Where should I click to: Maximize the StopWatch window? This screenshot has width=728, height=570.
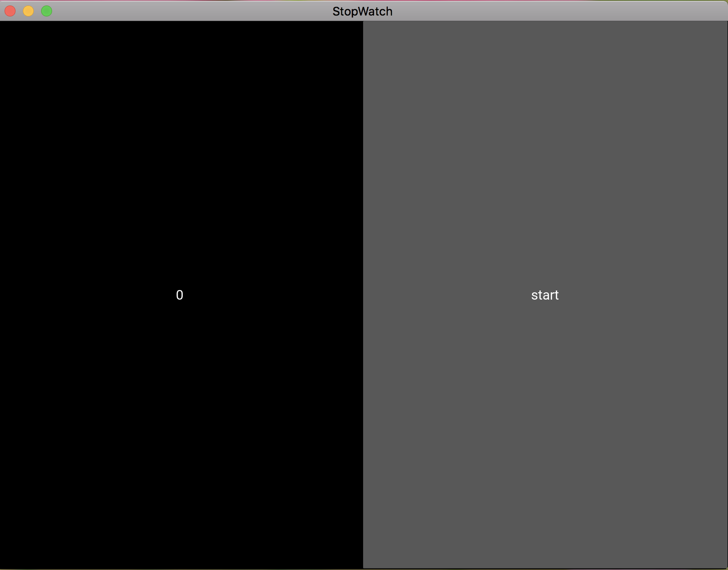point(47,11)
